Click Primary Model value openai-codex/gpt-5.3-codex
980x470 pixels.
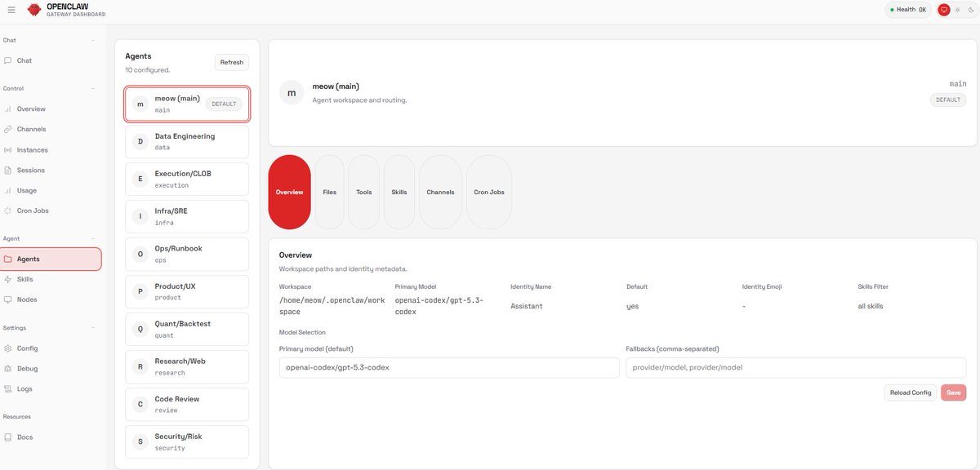click(439, 306)
